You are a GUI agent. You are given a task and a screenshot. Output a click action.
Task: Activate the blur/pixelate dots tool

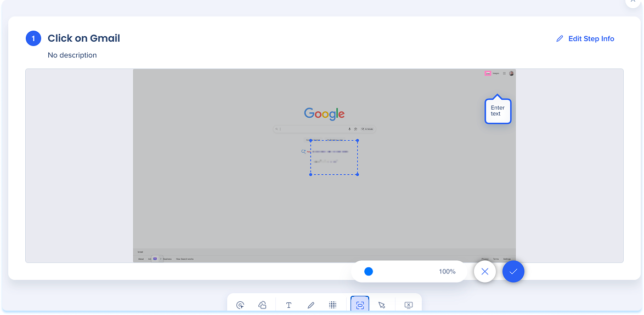pos(332,305)
